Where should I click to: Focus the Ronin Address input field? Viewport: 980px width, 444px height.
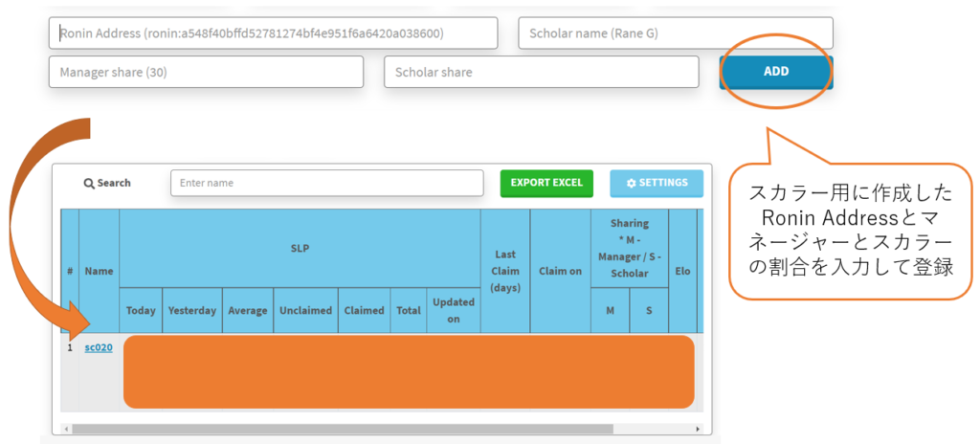coord(273,33)
